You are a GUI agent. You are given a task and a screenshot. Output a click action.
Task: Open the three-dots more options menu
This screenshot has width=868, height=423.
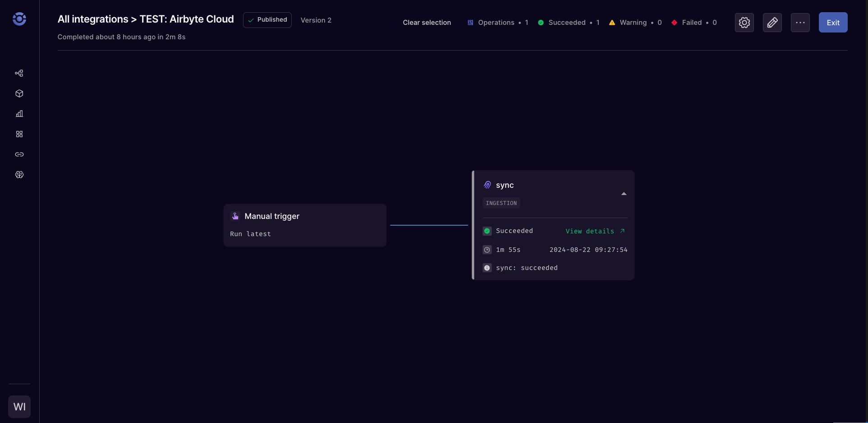point(800,23)
